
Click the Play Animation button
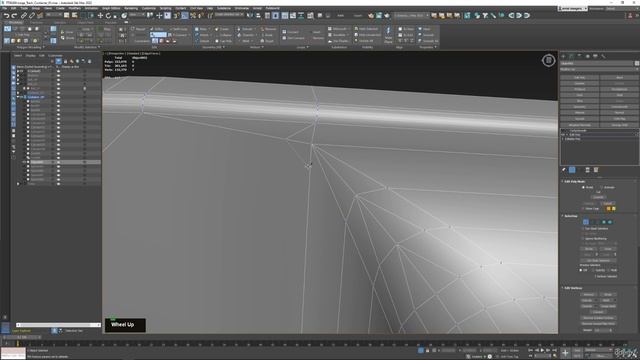tap(542, 350)
